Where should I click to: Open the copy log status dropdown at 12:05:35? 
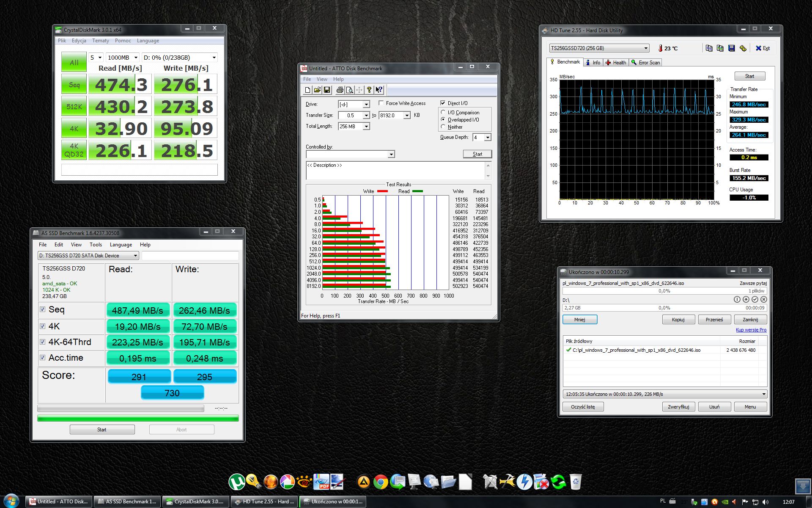coord(665,394)
